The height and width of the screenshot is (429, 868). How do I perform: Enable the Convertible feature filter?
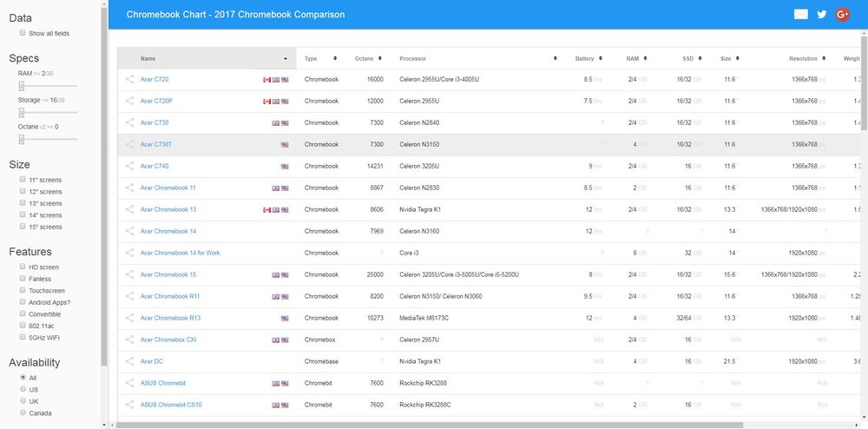23,313
